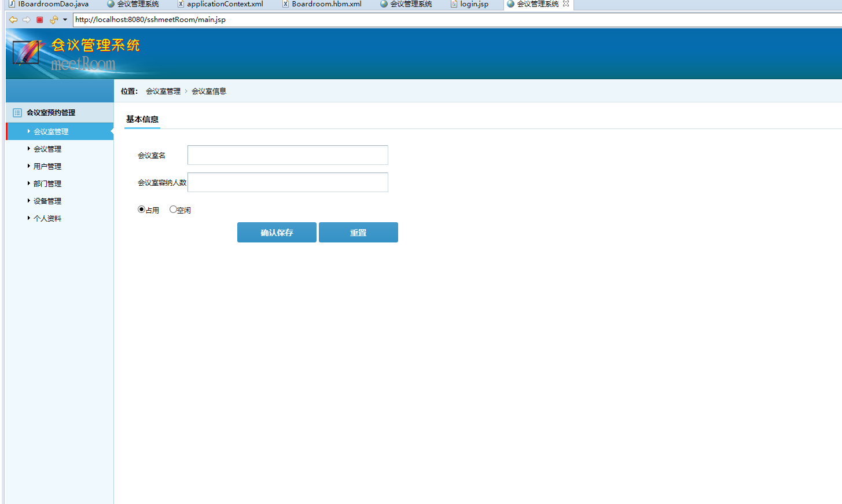Select the 空闲 radio button
The image size is (842, 504).
[173, 209]
